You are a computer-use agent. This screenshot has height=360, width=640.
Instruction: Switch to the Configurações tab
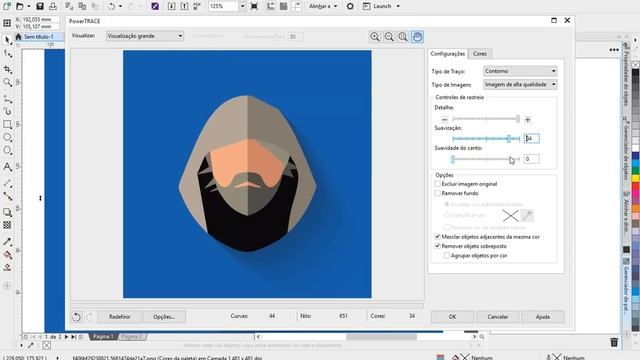point(448,54)
